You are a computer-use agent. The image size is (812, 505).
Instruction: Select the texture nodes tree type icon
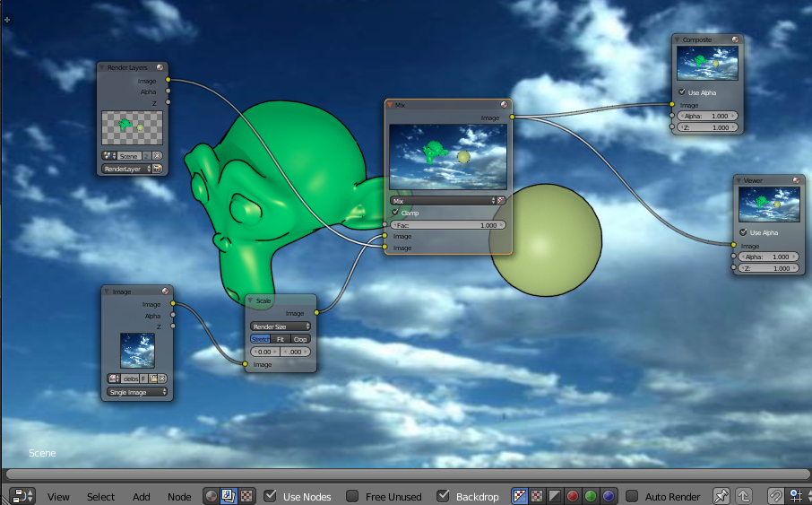coord(246,496)
